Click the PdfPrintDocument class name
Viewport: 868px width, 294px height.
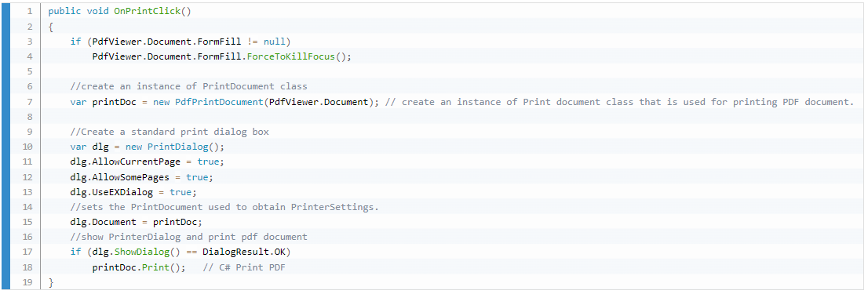[x=219, y=102]
